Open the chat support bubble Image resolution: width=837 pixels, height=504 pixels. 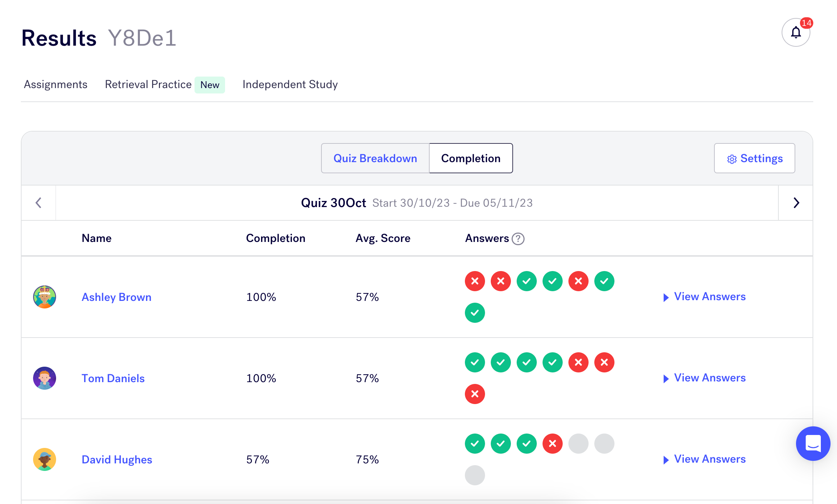click(x=813, y=444)
